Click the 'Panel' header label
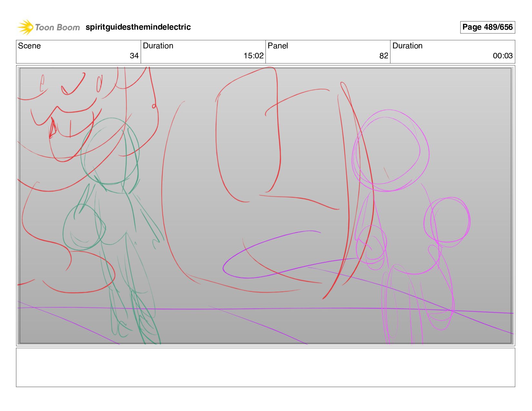Screen dimensions: 532x411 [x=278, y=46]
